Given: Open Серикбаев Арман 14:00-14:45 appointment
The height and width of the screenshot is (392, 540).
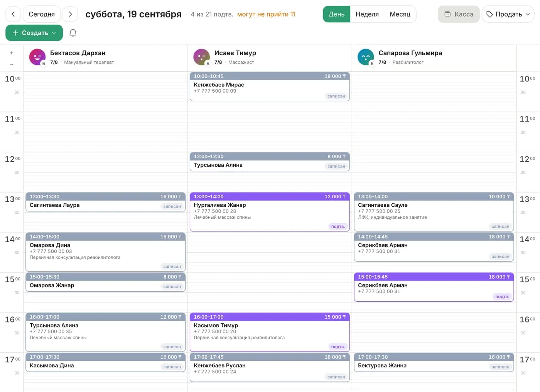Looking at the screenshot, I should click(x=434, y=247).
